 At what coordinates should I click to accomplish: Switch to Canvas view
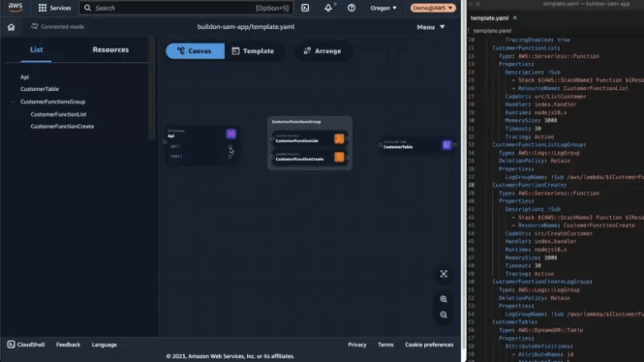195,51
